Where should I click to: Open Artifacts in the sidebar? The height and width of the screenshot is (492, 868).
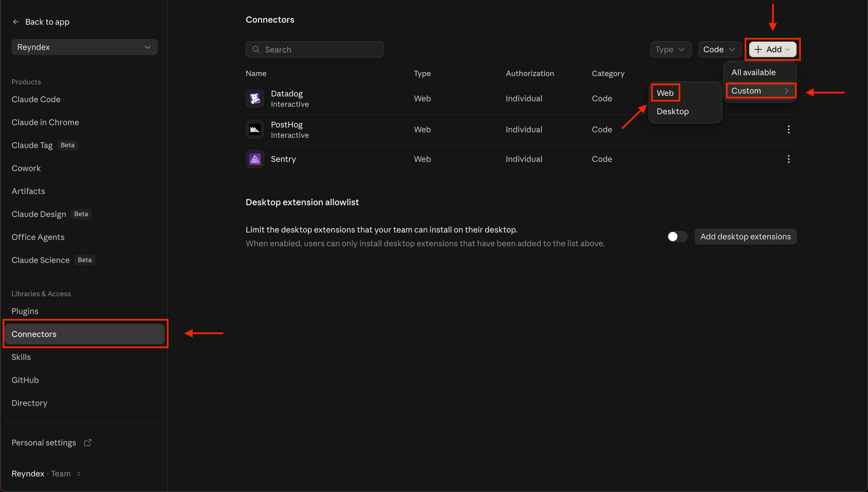click(28, 191)
